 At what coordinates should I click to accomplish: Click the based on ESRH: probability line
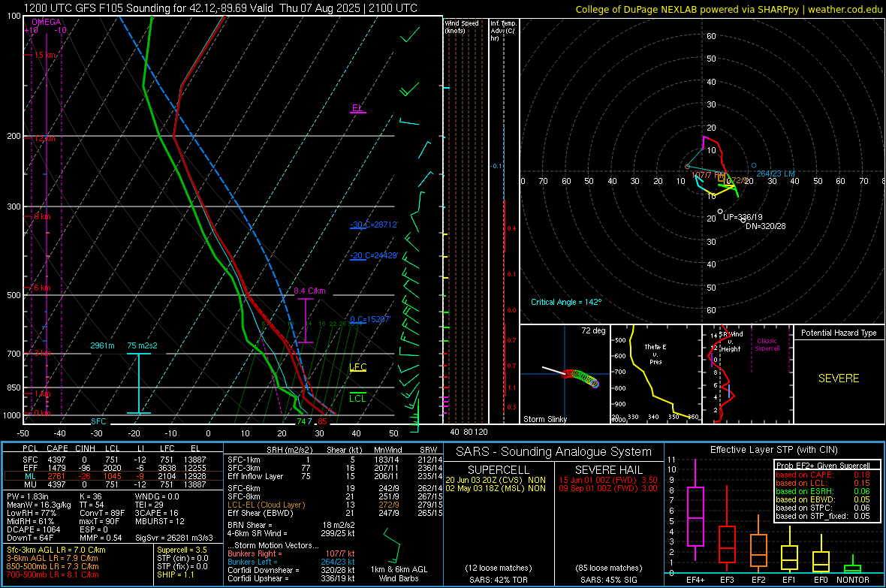(823, 491)
